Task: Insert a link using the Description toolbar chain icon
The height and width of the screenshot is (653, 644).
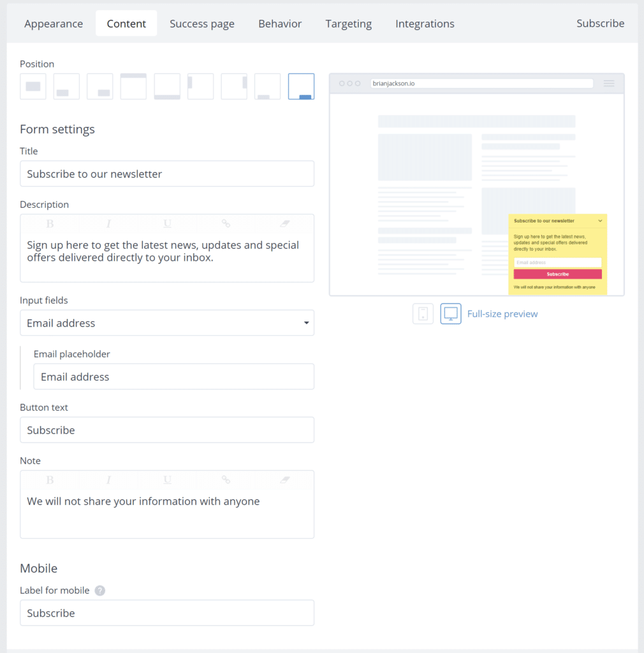Action: click(226, 224)
